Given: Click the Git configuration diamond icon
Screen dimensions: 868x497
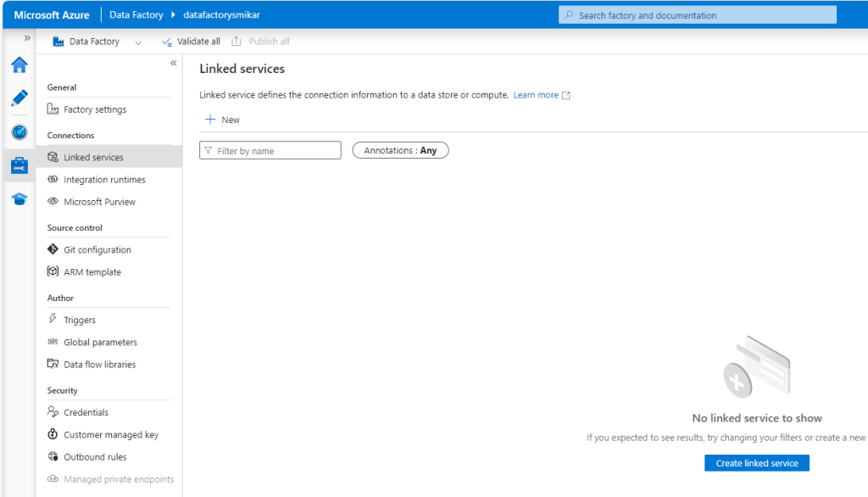Looking at the screenshot, I should click(x=53, y=249).
